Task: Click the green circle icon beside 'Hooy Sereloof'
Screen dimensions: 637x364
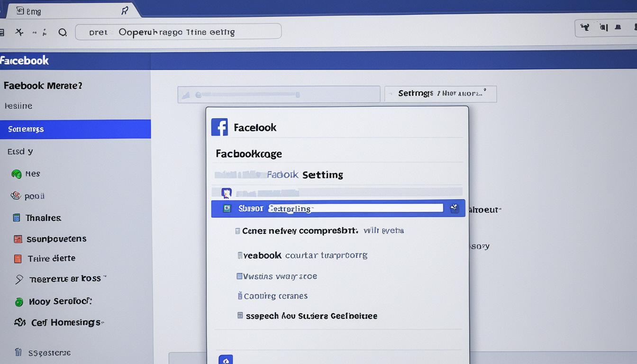Action: point(19,301)
